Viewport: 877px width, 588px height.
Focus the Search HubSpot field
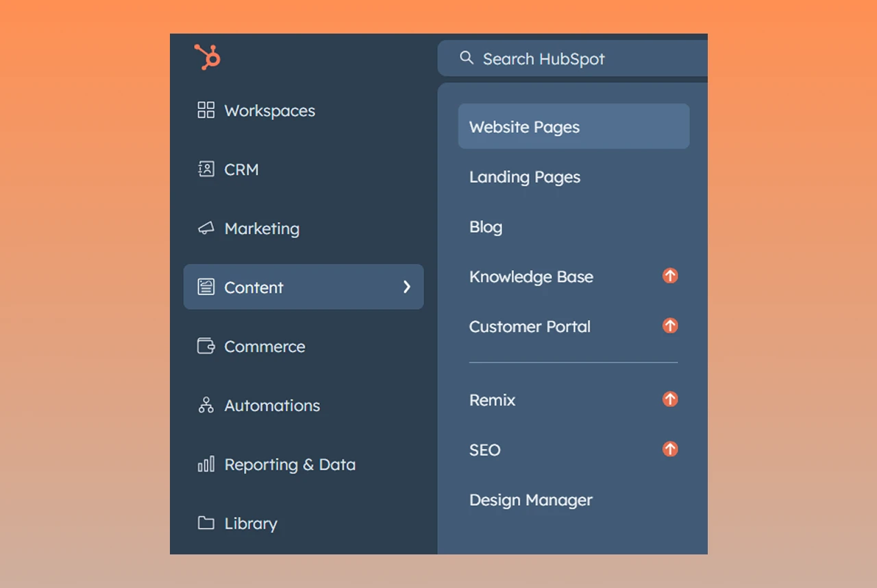[x=573, y=58]
